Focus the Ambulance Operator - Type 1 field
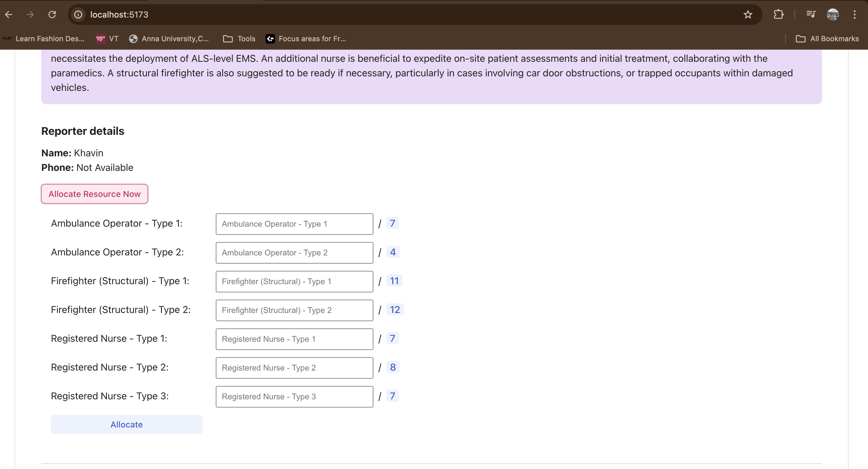This screenshot has height=469, width=868. [x=294, y=224]
